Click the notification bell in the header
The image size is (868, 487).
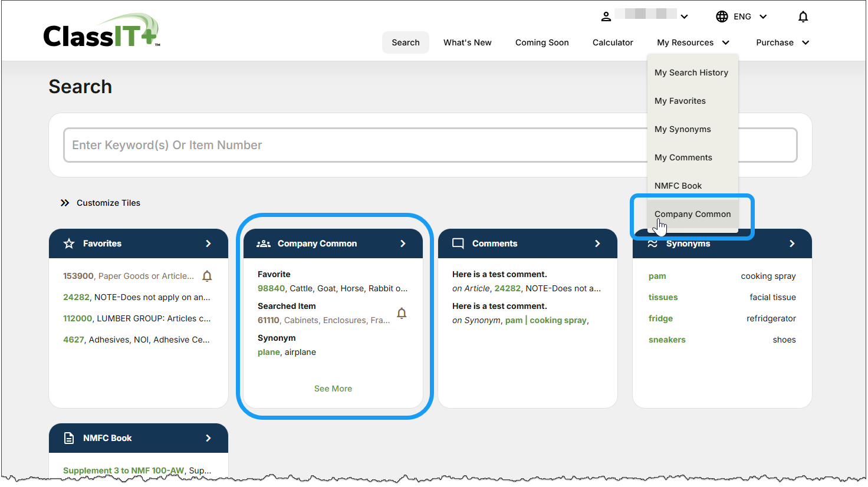point(803,17)
